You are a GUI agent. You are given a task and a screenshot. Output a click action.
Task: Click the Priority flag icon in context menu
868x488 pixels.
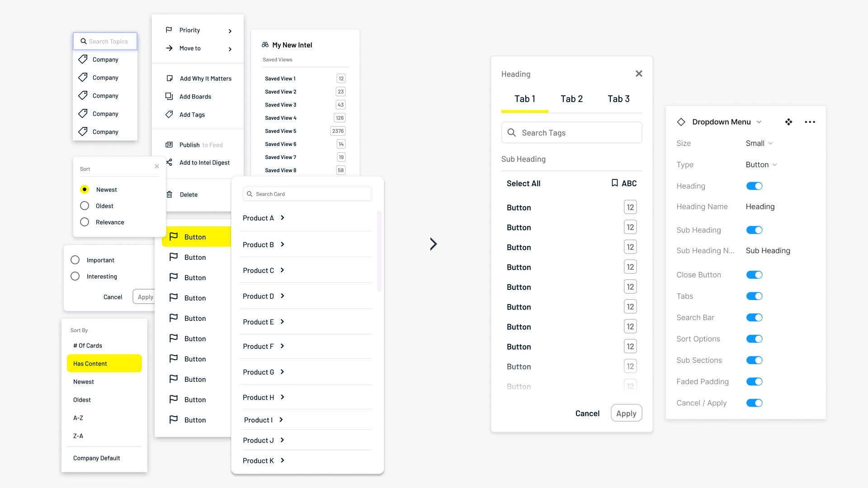[169, 30]
